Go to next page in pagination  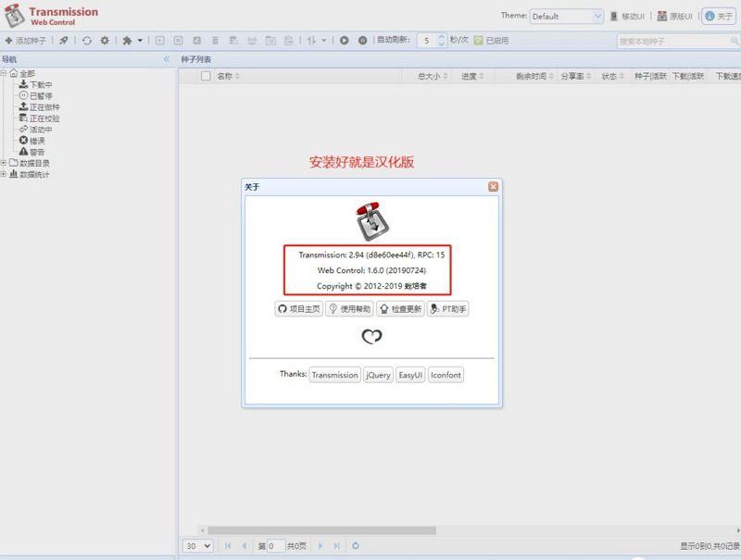click(x=320, y=546)
